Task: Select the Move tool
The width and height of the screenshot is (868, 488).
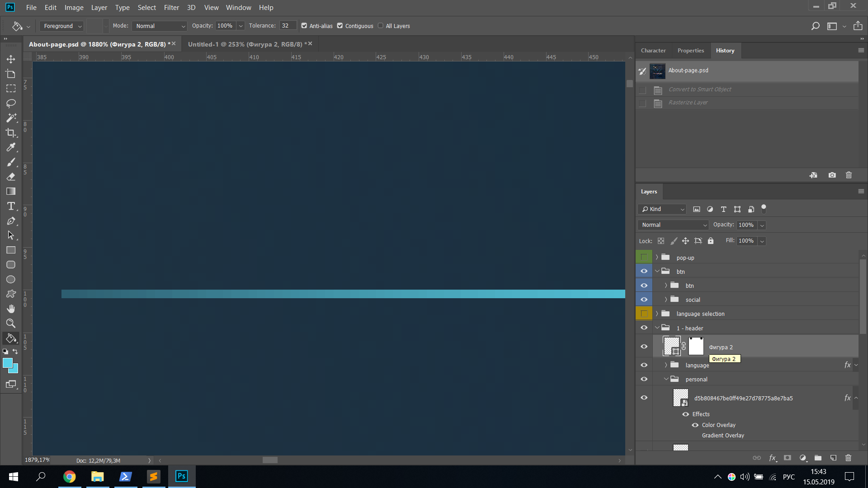Action: click(11, 59)
